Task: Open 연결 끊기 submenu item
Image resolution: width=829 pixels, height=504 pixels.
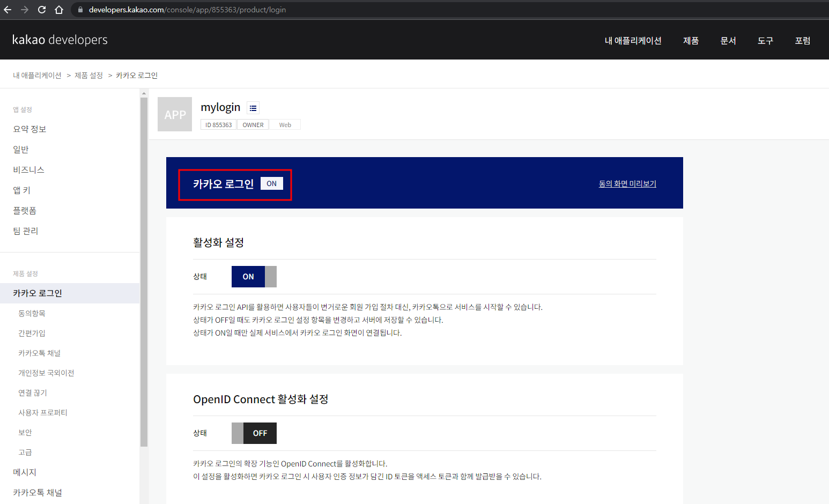Action: (x=33, y=392)
